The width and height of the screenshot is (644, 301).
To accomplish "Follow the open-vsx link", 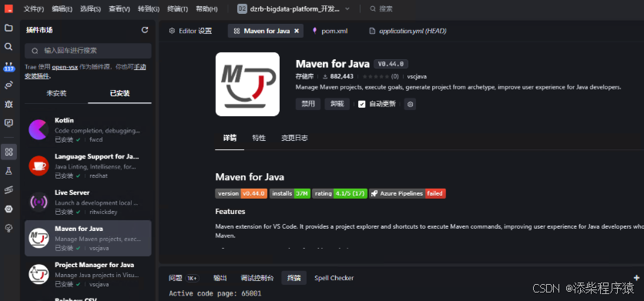I will 65,67.
